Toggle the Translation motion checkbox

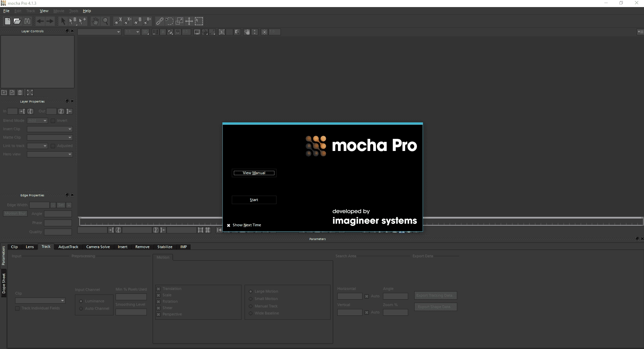click(x=159, y=289)
